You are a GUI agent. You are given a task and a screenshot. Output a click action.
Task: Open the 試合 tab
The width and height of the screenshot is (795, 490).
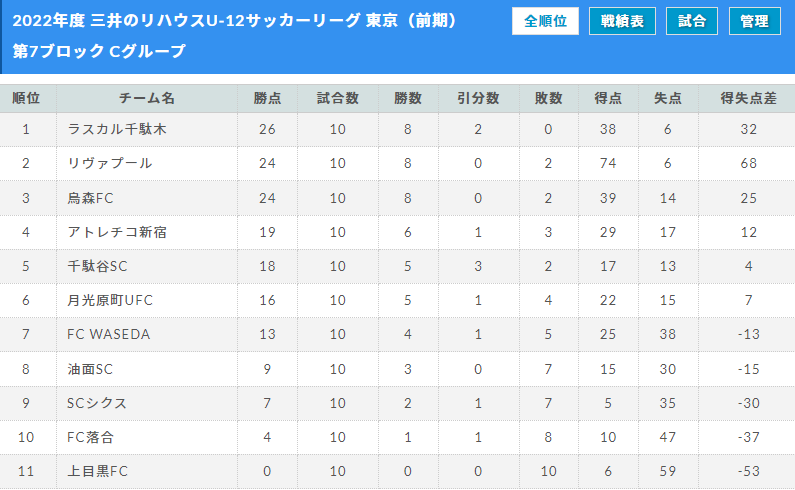tap(692, 21)
